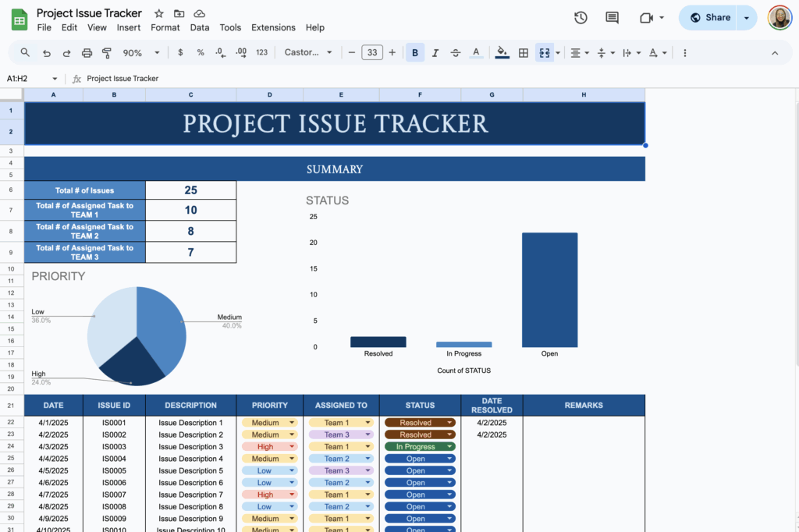The image size is (799, 532).
Task: Star the Project Issue Tracker spreadsheet
Action: pyautogui.click(x=158, y=13)
